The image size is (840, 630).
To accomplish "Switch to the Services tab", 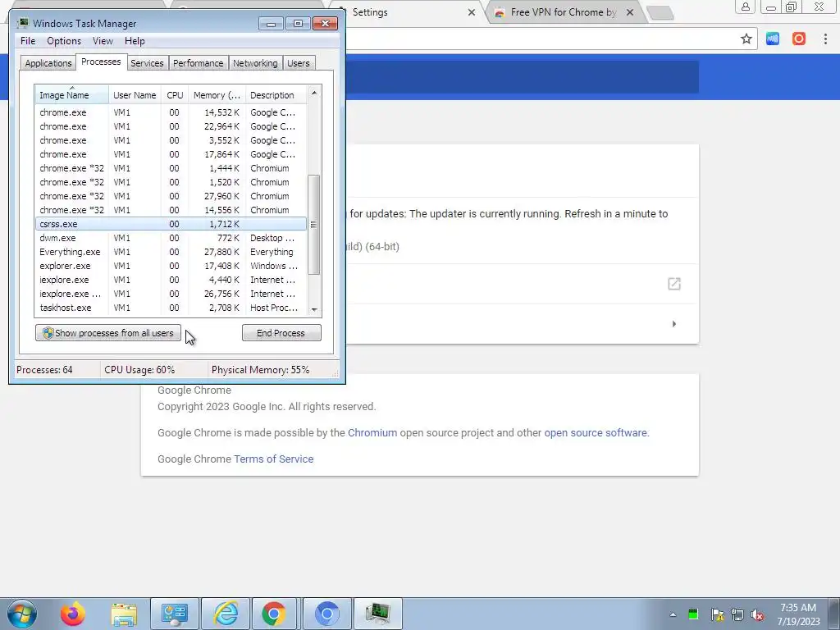I will [x=147, y=63].
